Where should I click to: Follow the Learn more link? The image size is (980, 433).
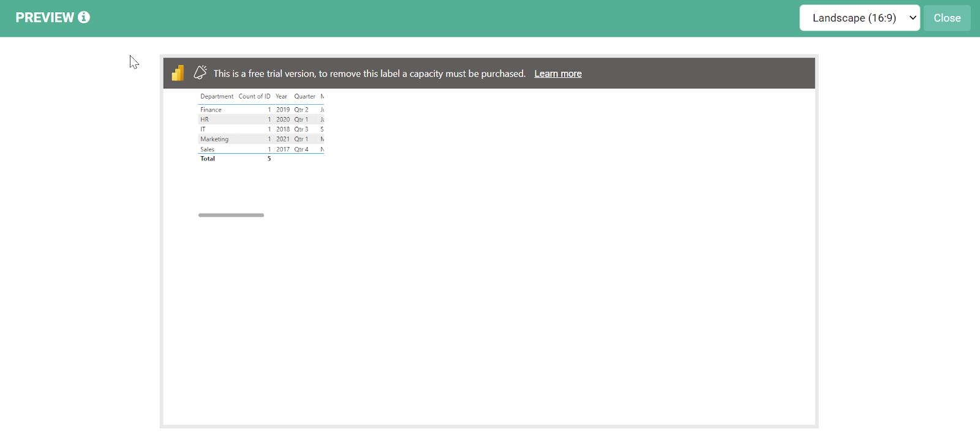[x=557, y=73]
